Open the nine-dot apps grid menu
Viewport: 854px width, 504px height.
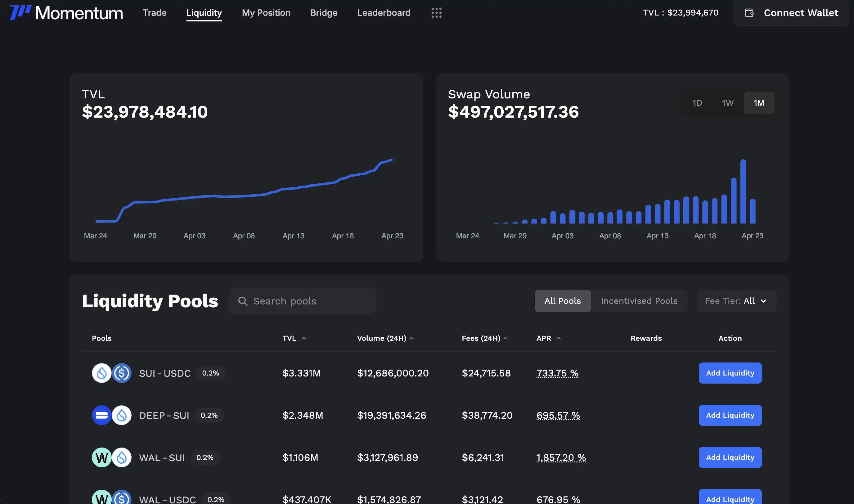436,13
